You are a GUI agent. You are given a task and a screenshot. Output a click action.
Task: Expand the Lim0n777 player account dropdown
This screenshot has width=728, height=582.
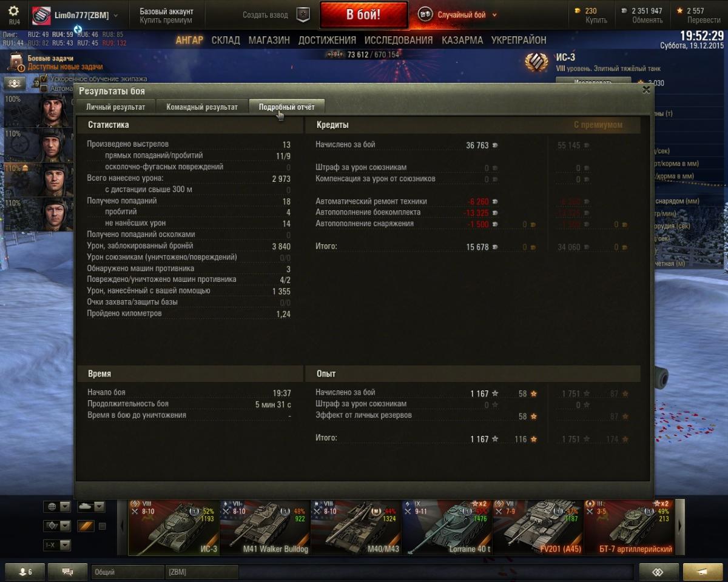point(116,15)
